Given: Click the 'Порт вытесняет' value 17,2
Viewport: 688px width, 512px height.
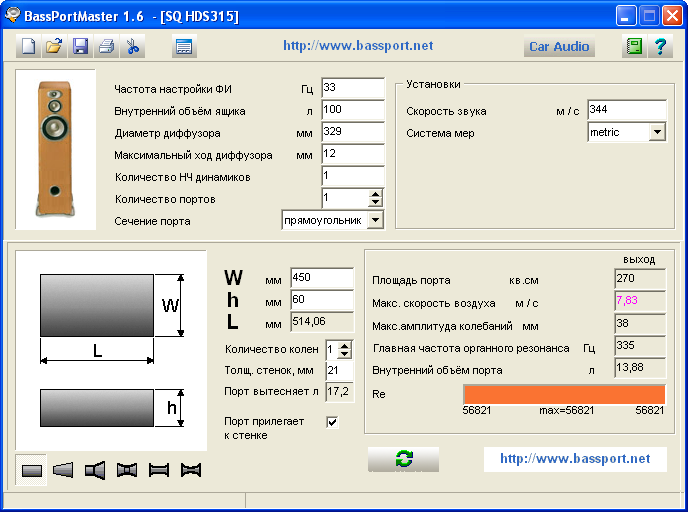Looking at the screenshot, I should click(x=340, y=392).
